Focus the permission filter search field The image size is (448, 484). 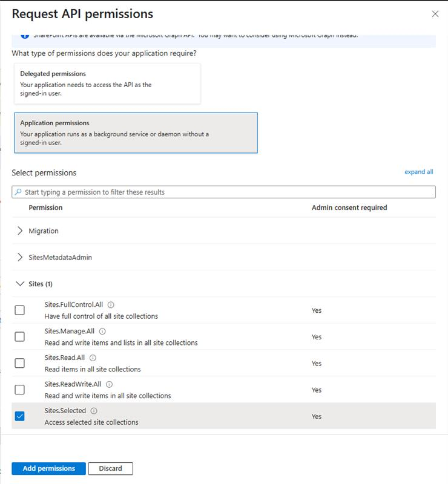(223, 192)
